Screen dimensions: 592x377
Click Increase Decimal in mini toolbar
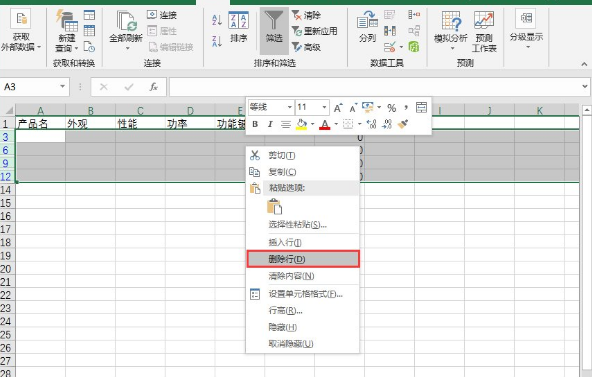point(372,124)
